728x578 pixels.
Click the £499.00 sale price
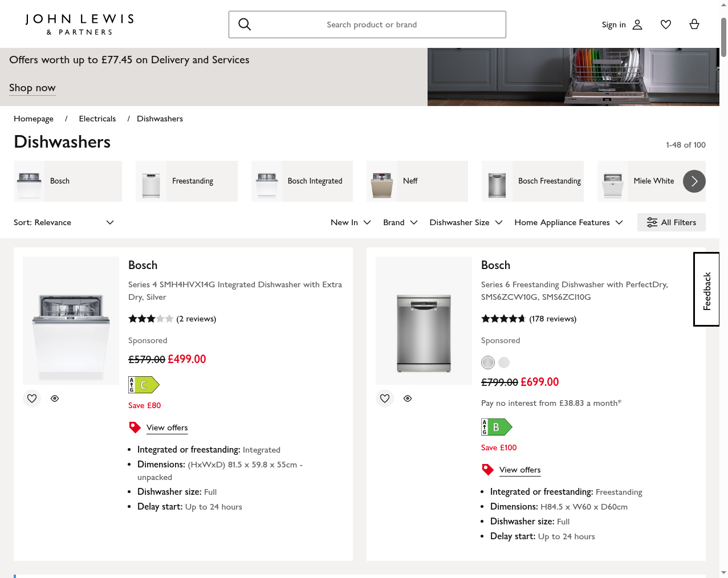(187, 359)
